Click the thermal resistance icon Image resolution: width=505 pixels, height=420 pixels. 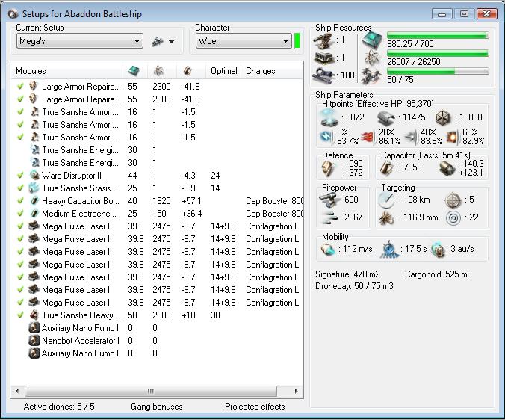(x=368, y=137)
